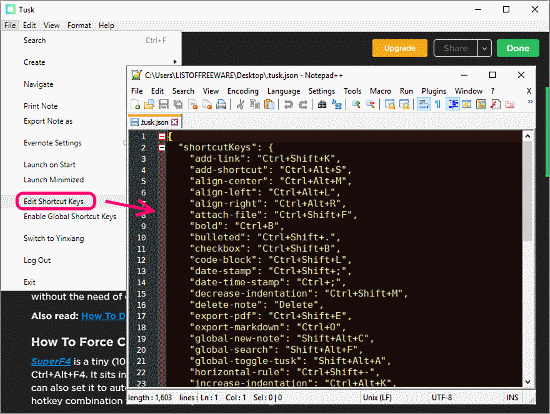Expand Create submenu in Tusk File menu
This screenshot has width=550, height=414.
coord(91,62)
